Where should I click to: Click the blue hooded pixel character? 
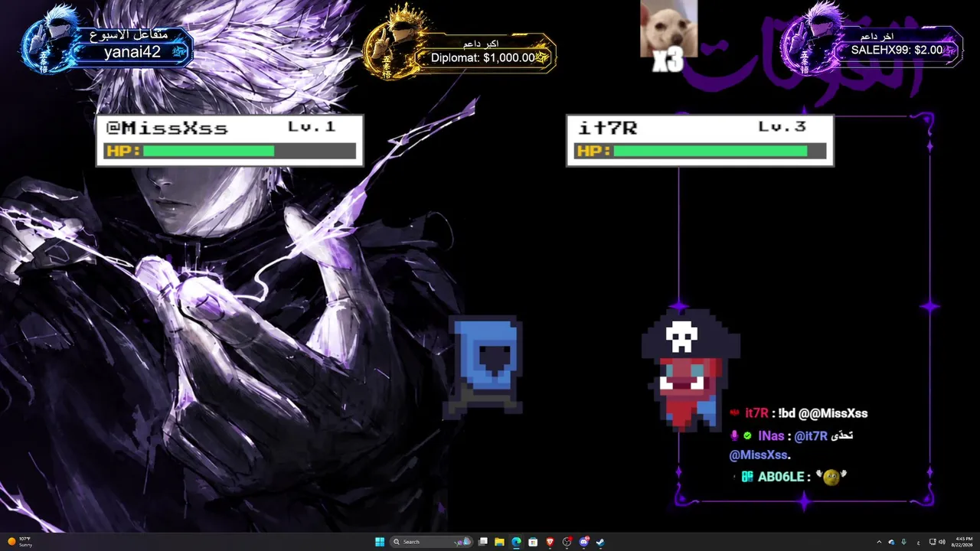483,367
